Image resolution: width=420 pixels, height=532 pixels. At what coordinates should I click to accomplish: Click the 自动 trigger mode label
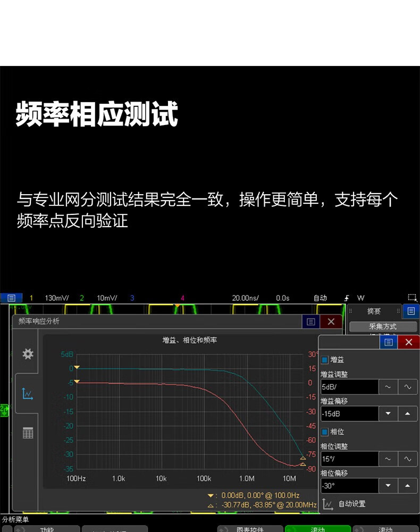(320, 298)
